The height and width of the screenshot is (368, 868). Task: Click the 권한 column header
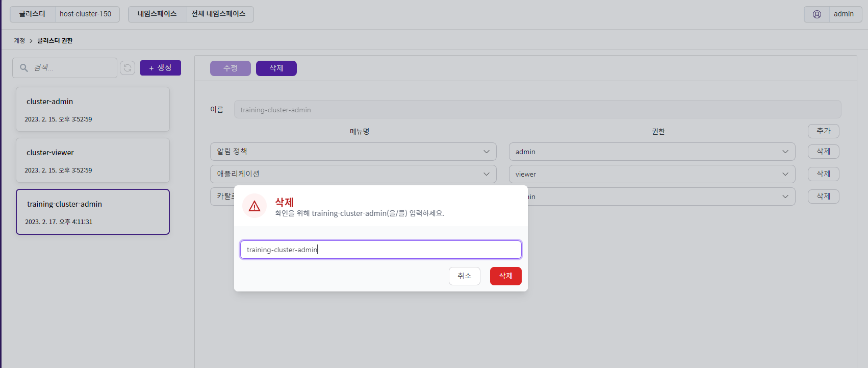pos(658,132)
